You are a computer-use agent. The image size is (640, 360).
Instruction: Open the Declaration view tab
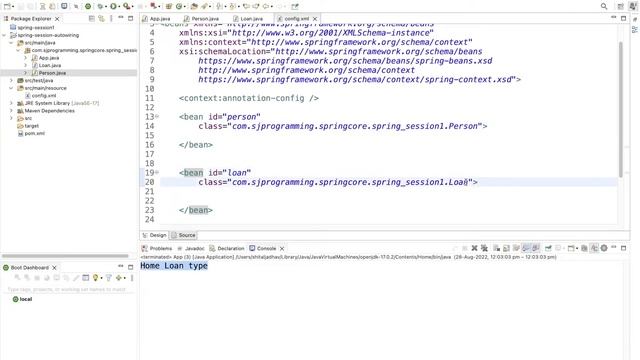(x=227, y=248)
